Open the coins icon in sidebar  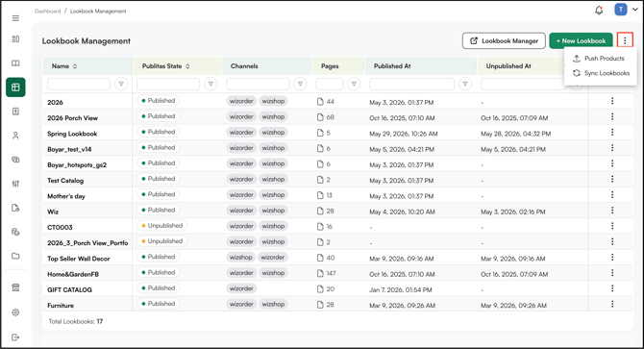tap(15, 160)
